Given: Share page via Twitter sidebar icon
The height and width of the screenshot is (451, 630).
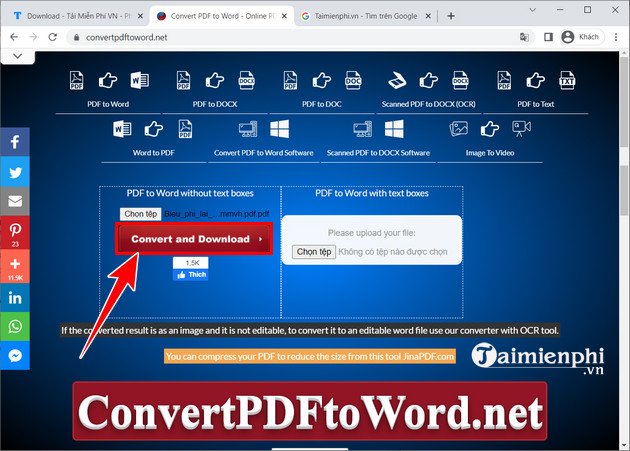Looking at the screenshot, I should tap(15, 172).
